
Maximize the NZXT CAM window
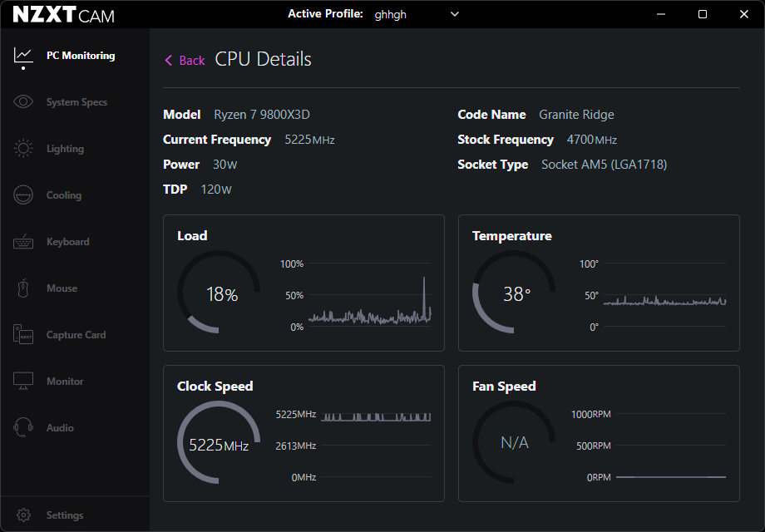703,14
